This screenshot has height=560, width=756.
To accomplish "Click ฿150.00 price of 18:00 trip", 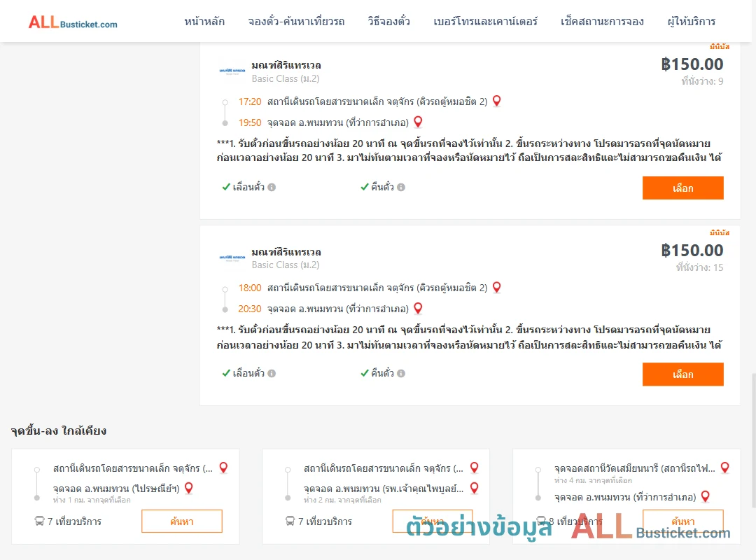I will (692, 251).
